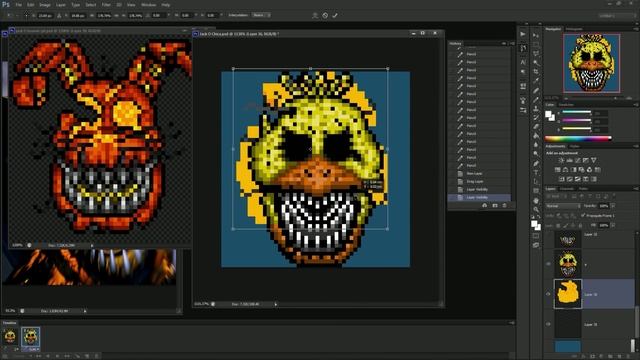Open the layer Opacity dropdown arrow
This screenshot has height=360, width=640.
point(613,206)
